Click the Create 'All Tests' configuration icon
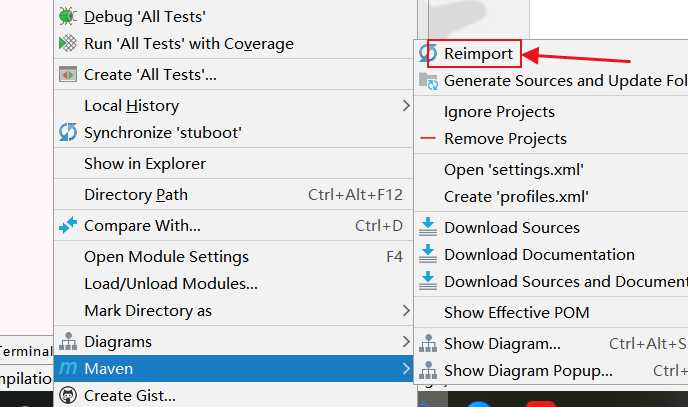Viewport: 688px width, 407px height. 68,75
